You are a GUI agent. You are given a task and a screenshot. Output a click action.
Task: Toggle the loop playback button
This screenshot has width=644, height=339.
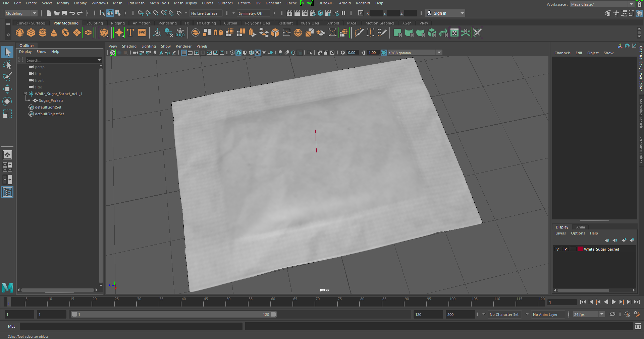[x=612, y=314]
